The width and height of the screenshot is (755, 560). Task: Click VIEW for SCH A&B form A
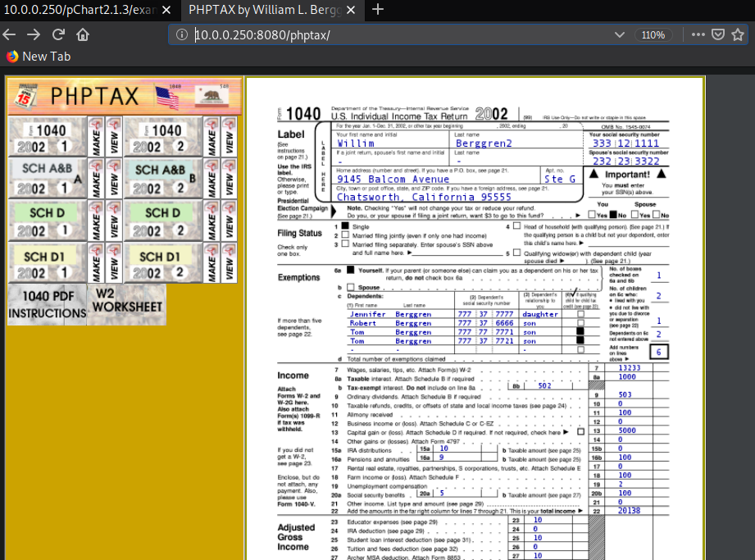115,179
